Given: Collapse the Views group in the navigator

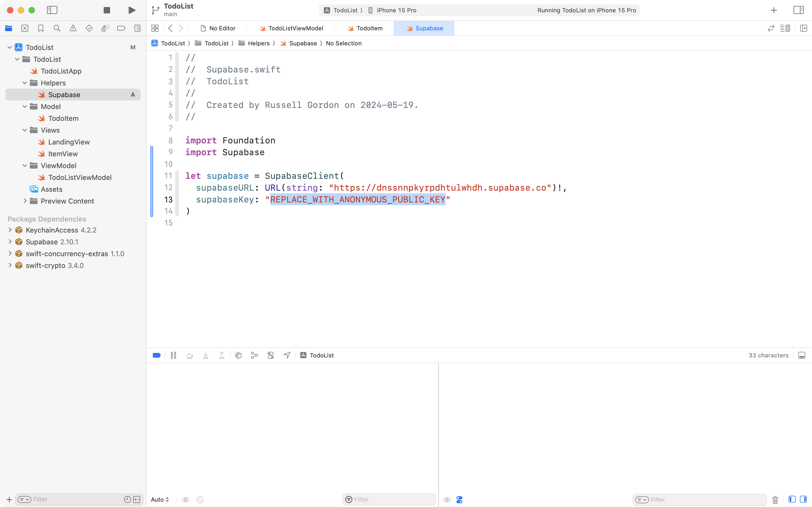Looking at the screenshot, I should (x=24, y=130).
